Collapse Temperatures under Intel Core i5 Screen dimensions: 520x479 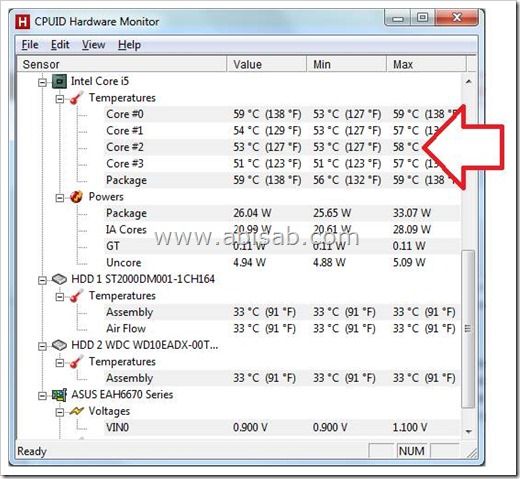pos(60,99)
